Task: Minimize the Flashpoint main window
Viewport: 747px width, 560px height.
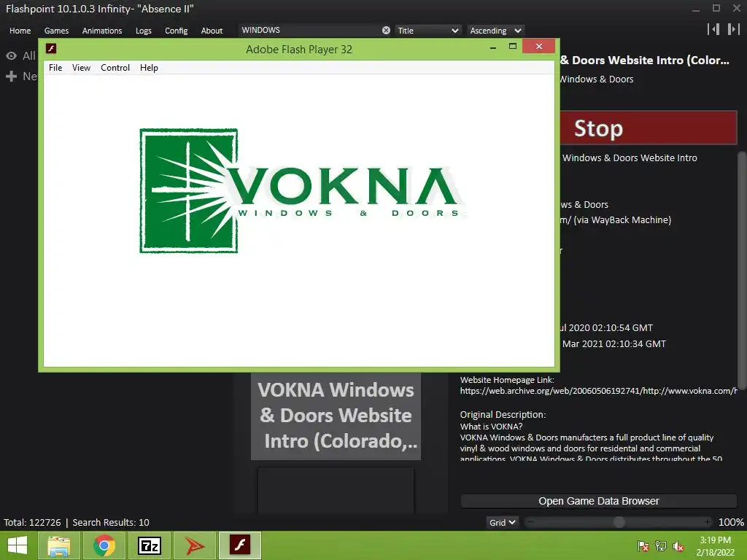Action: tap(696, 9)
